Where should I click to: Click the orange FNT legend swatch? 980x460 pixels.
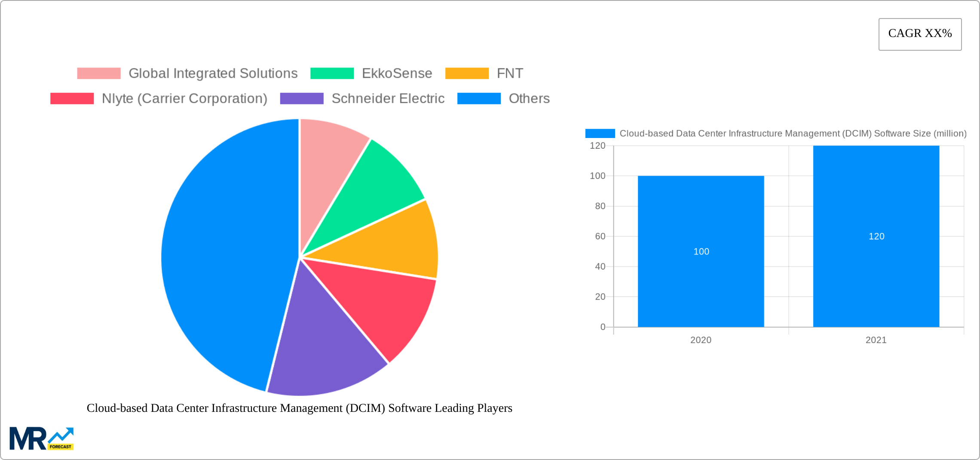coord(467,73)
